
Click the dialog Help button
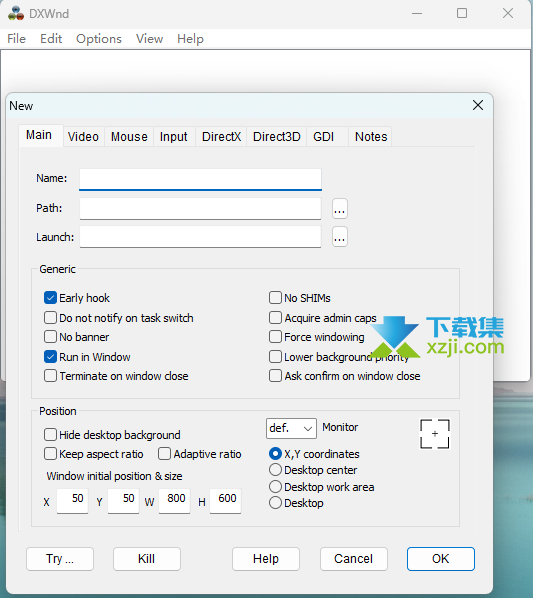click(x=266, y=559)
